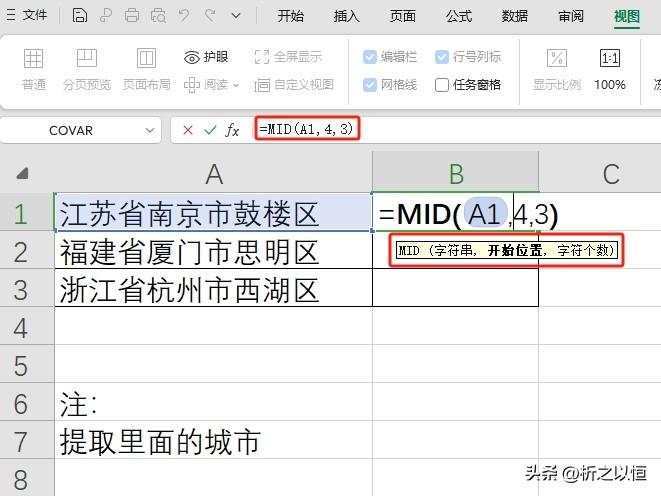Enable the 任务窗格 checkbox
This screenshot has width=661, height=496.
(441, 85)
